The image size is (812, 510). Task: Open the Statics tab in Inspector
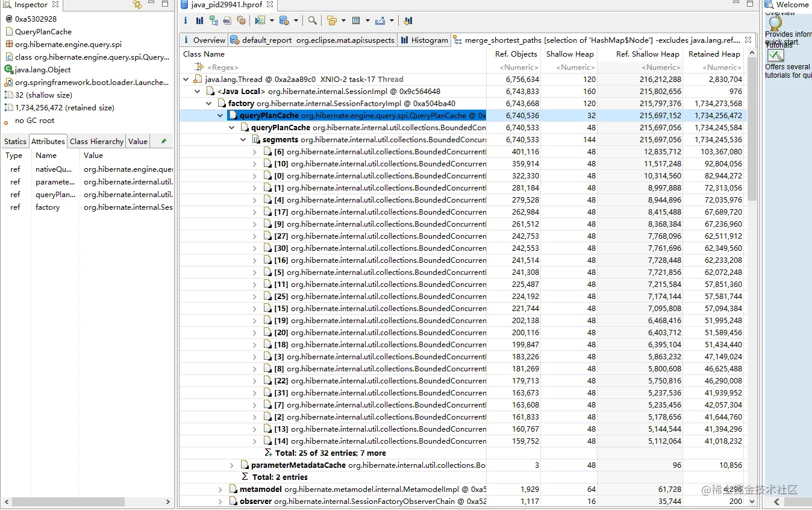pos(15,141)
